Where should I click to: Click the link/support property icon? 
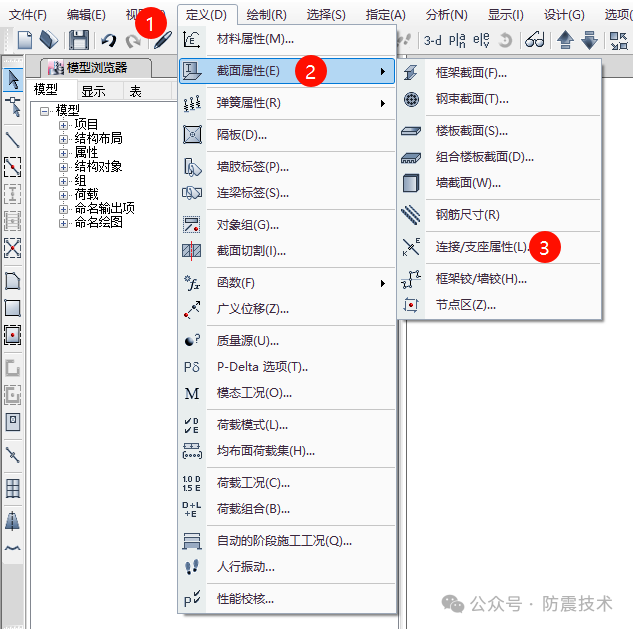point(411,247)
